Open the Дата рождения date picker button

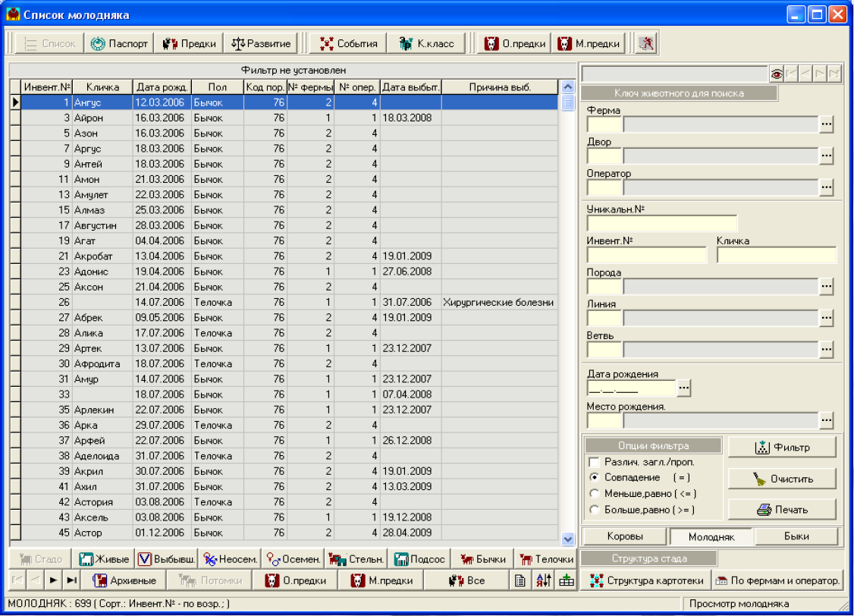click(683, 388)
